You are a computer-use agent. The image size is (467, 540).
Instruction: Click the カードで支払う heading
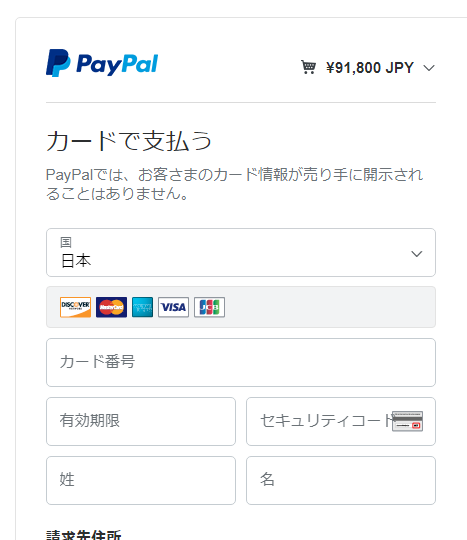pyautogui.click(x=128, y=141)
